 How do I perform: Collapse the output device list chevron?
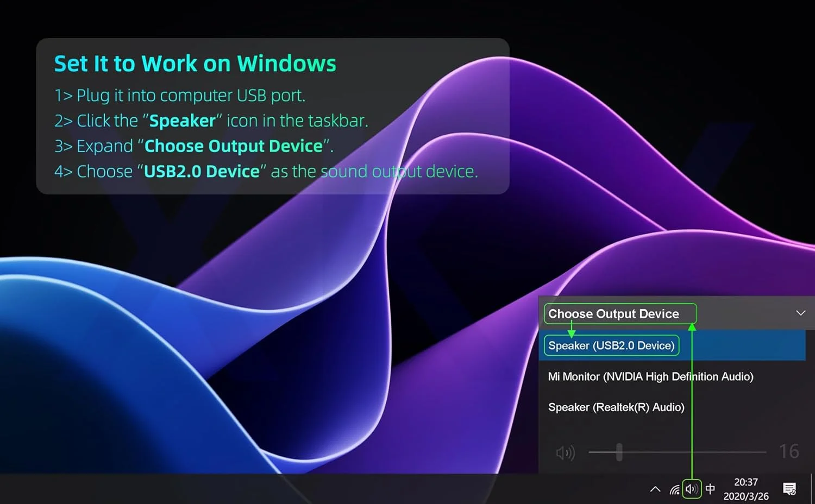(800, 313)
